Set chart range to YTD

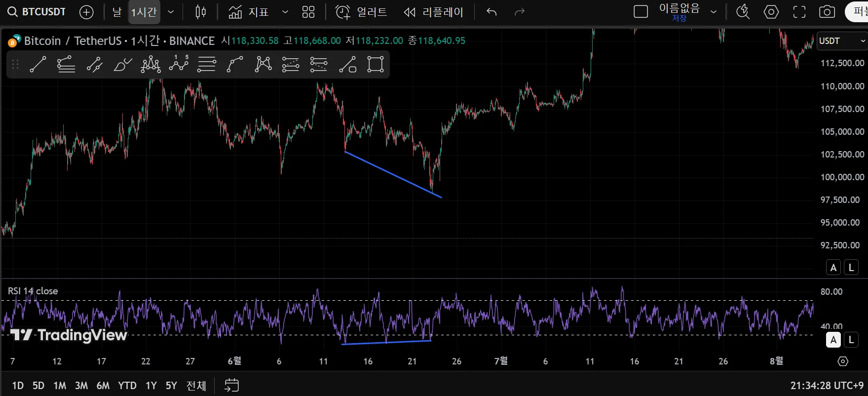click(x=127, y=386)
